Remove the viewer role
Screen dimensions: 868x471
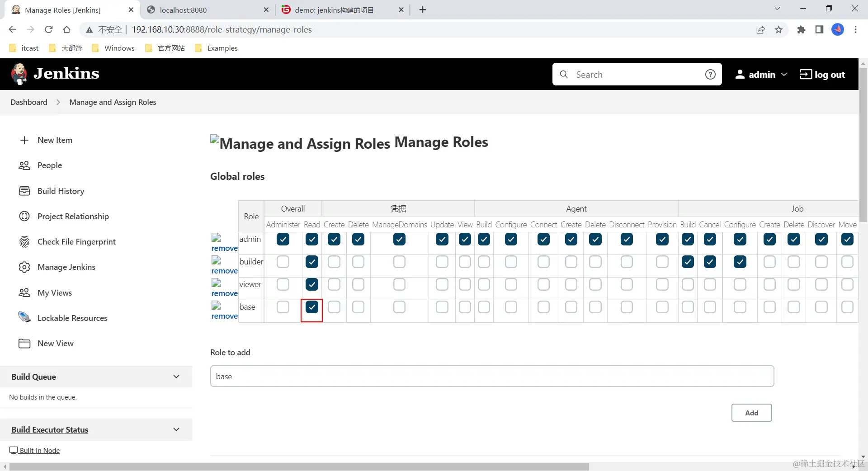(224, 293)
